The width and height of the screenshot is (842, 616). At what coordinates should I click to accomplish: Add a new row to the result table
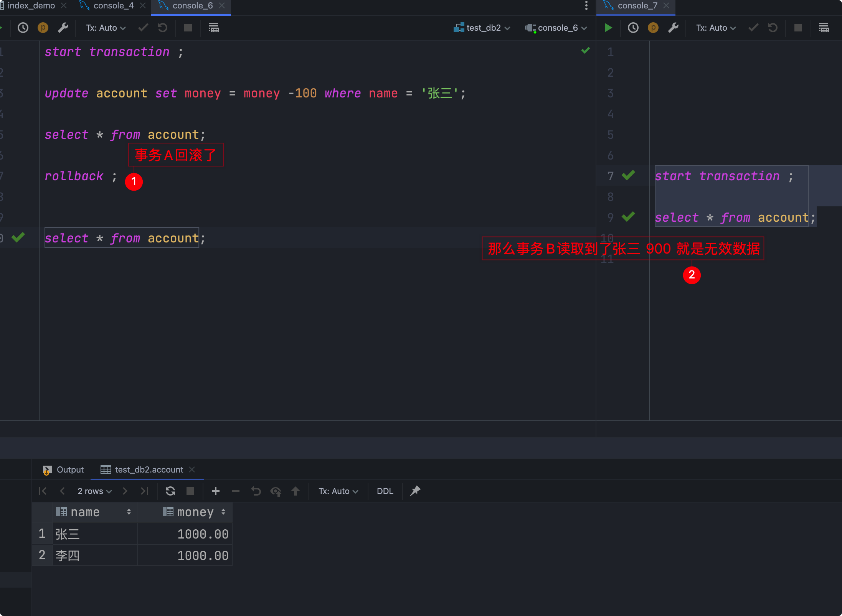coord(216,491)
